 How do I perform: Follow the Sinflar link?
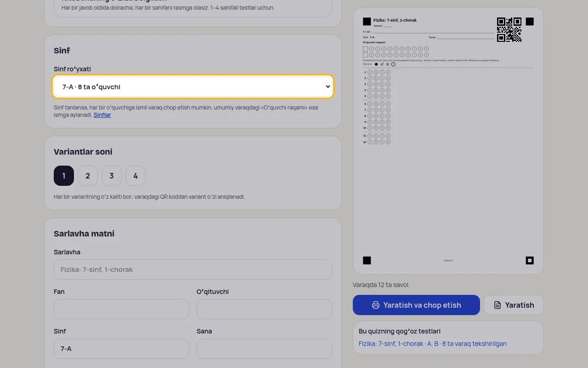[102, 115]
